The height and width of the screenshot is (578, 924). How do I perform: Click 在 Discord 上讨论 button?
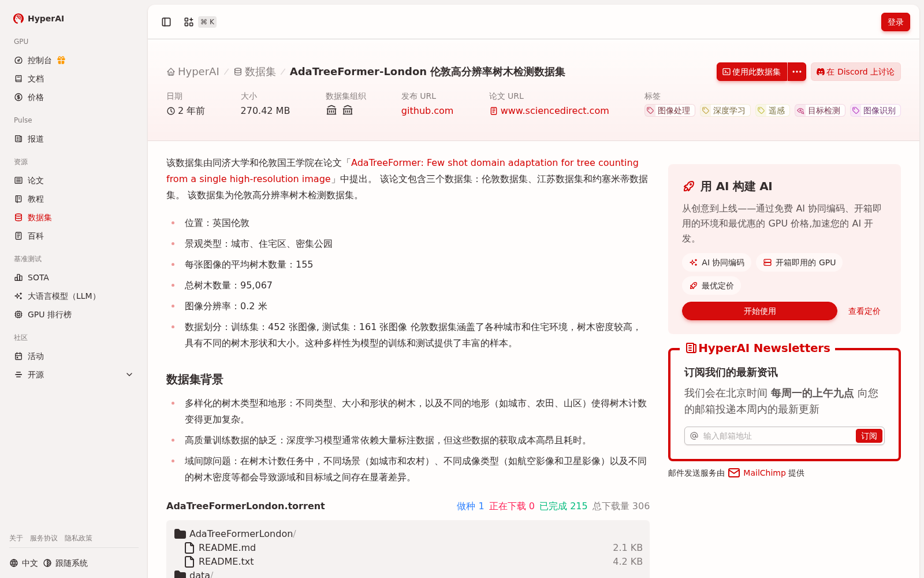click(855, 72)
